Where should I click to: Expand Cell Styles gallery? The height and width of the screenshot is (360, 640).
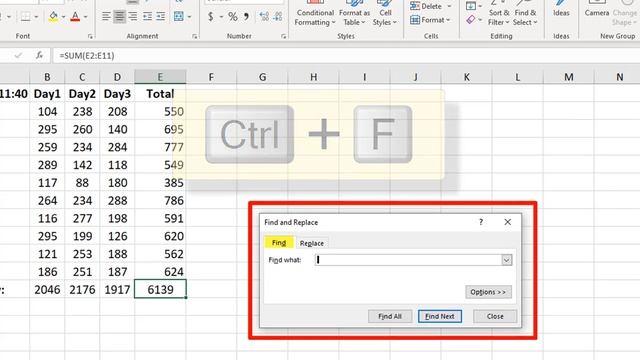(x=384, y=18)
